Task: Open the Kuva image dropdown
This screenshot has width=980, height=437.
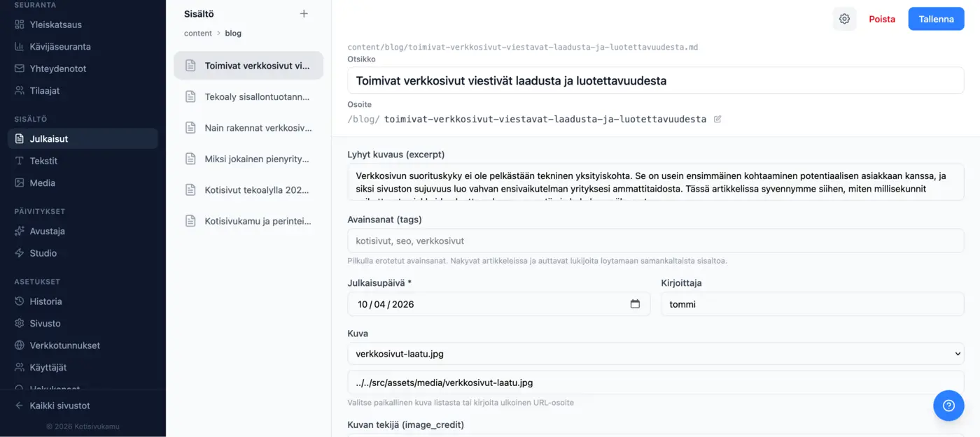Action: pos(655,354)
